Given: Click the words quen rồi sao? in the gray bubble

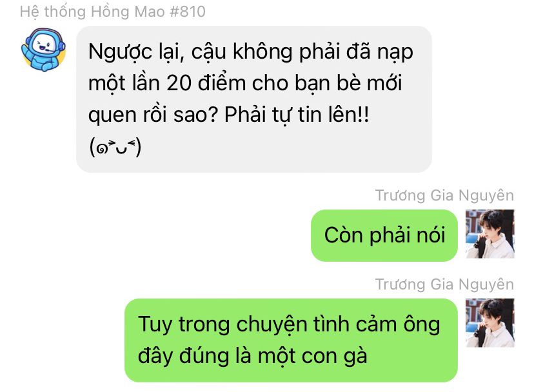Looking at the screenshot, I should (153, 115).
